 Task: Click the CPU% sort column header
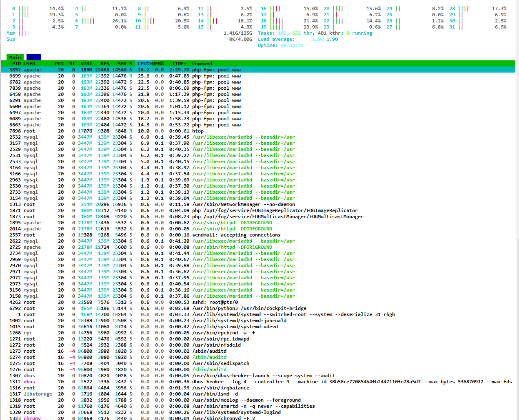pyautogui.click(x=143, y=64)
